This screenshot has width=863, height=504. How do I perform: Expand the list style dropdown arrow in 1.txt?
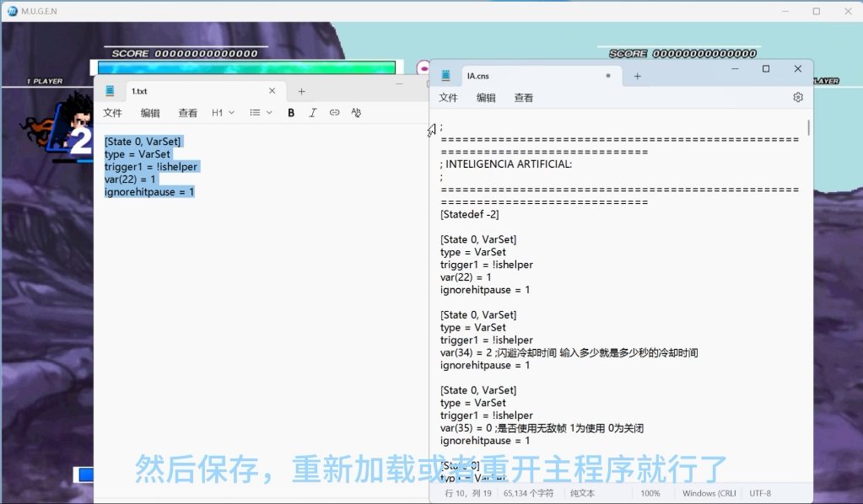(x=269, y=113)
